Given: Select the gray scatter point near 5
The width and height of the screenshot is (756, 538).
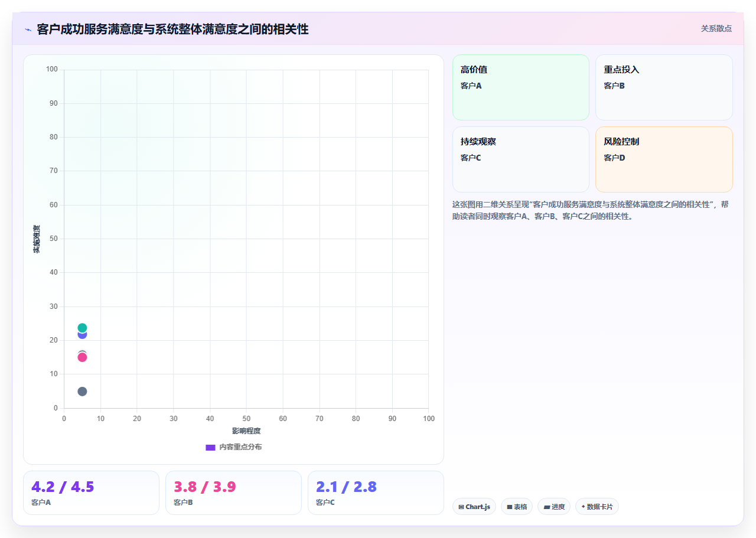Looking at the screenshot, I should 82,392.
